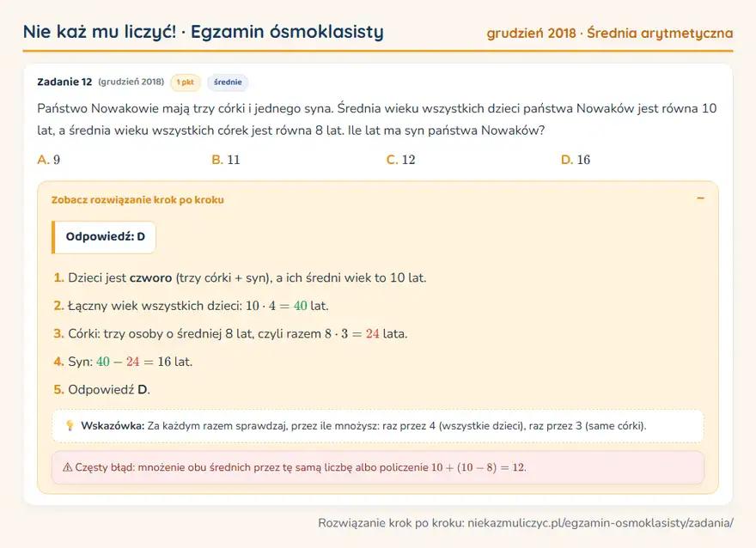Click the 'Zadanie 12' task heading
The image size is (756, 548).
(64, 82)
